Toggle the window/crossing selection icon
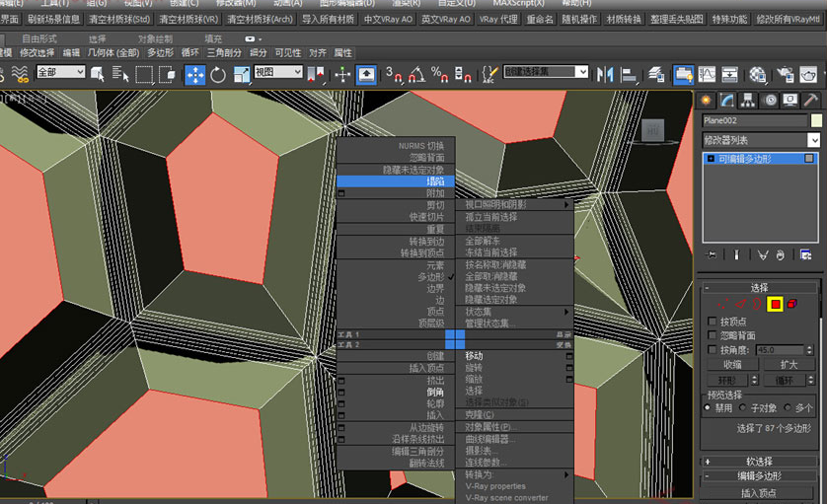Viewport: 827px width, 504px height. (x=167, y=74)
